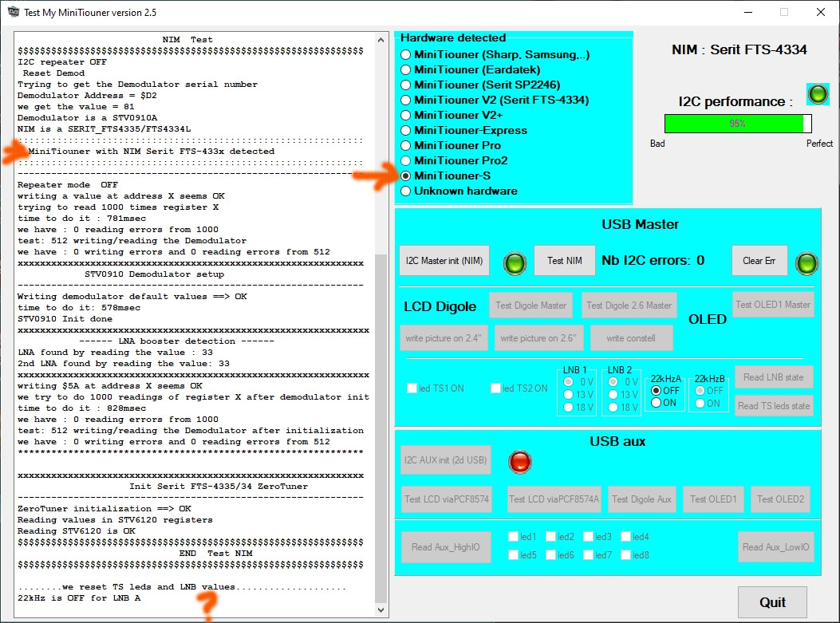The width and height of the screenshot is (840, 623).
Task: Click the log scrollbar up arrow
Action: (x=381, y=40)
